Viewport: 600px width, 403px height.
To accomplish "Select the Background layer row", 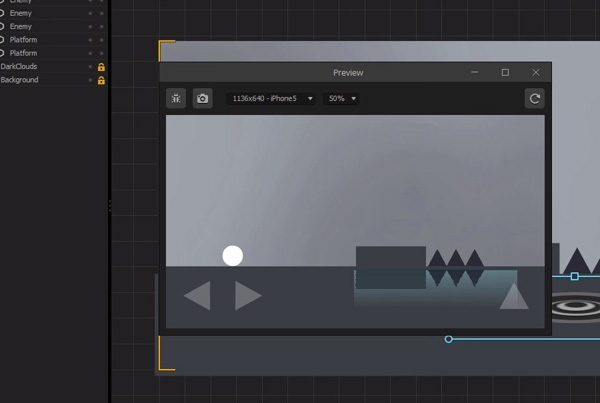I will (x=54, y=80).
